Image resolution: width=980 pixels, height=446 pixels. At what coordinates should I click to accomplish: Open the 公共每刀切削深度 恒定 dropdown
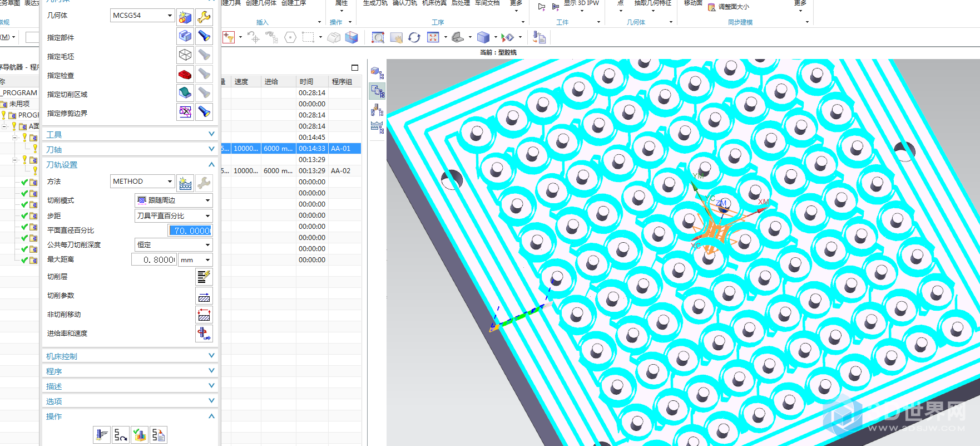coord(174,244)
